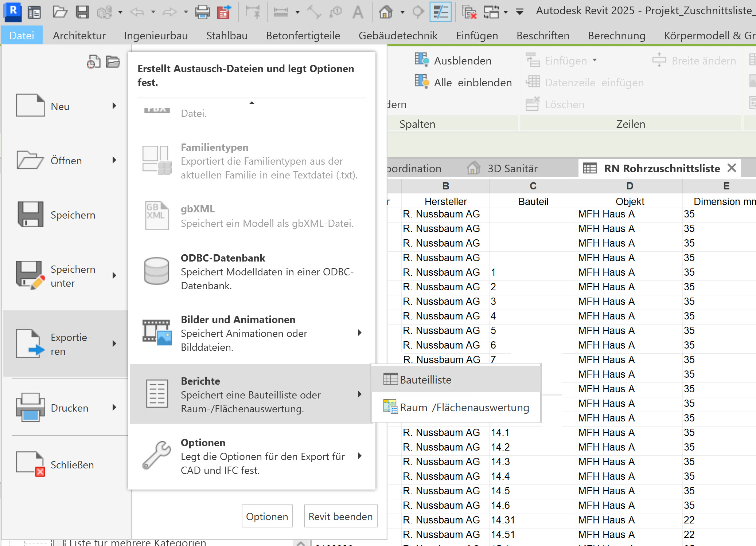Close the RN Rohrzuschnittsliste view tab
Screen dimensions: 756x546
coord(732,168)
